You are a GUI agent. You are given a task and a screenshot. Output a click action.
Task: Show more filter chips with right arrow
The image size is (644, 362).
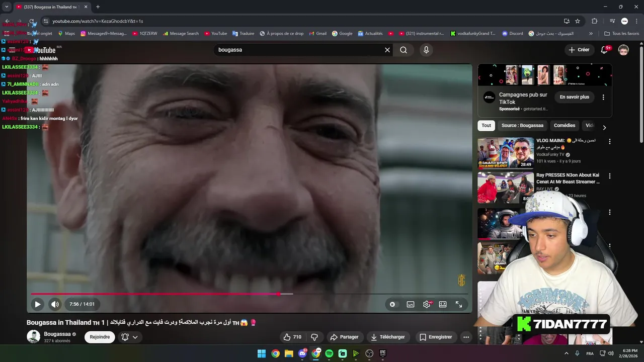click(x=604, y=127)
